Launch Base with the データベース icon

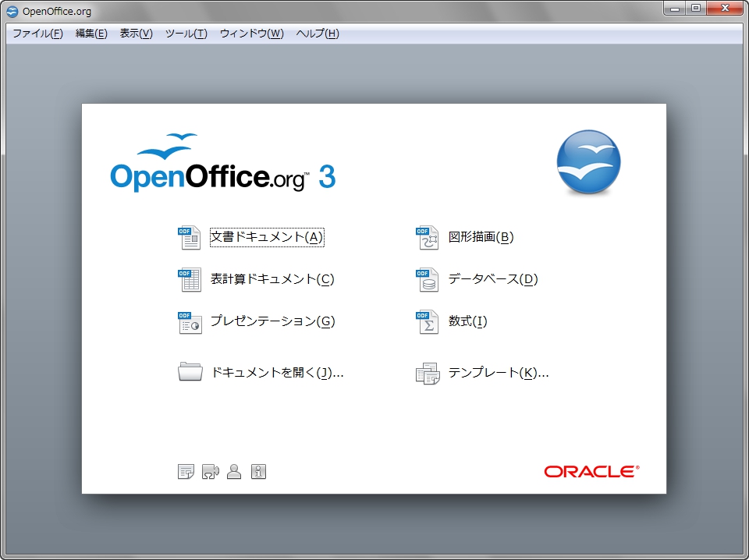428,279
